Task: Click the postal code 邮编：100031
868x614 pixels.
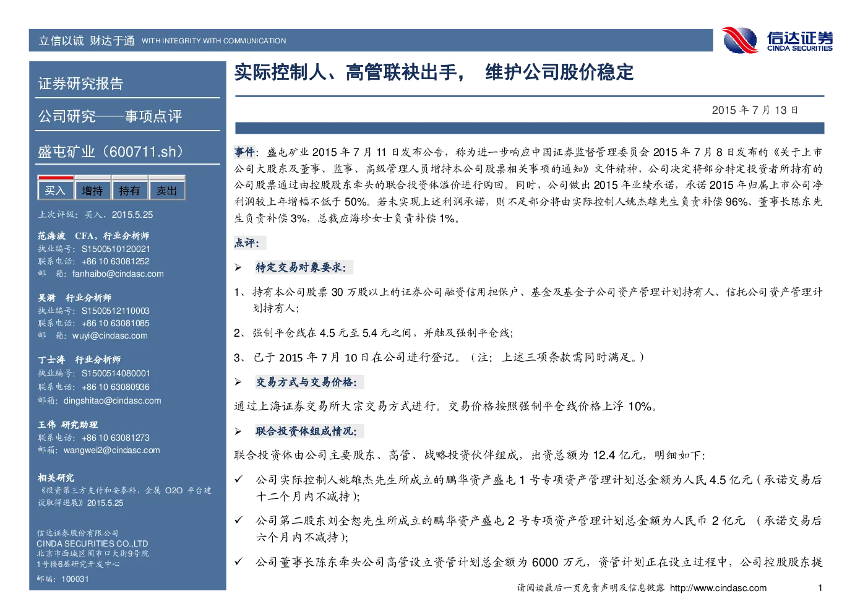Action: point(63,579)
